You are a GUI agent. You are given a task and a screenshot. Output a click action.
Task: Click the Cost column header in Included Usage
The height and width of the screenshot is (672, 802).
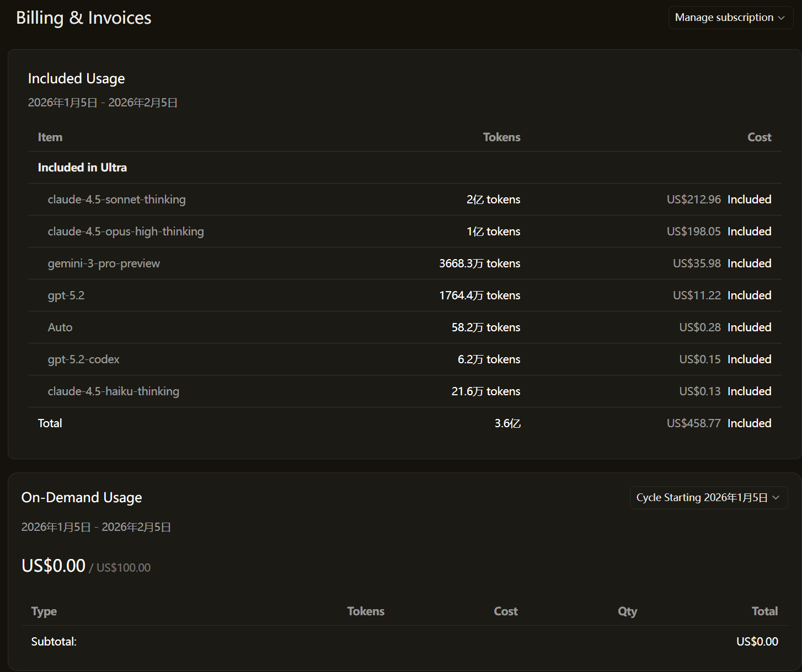[759, 137]
